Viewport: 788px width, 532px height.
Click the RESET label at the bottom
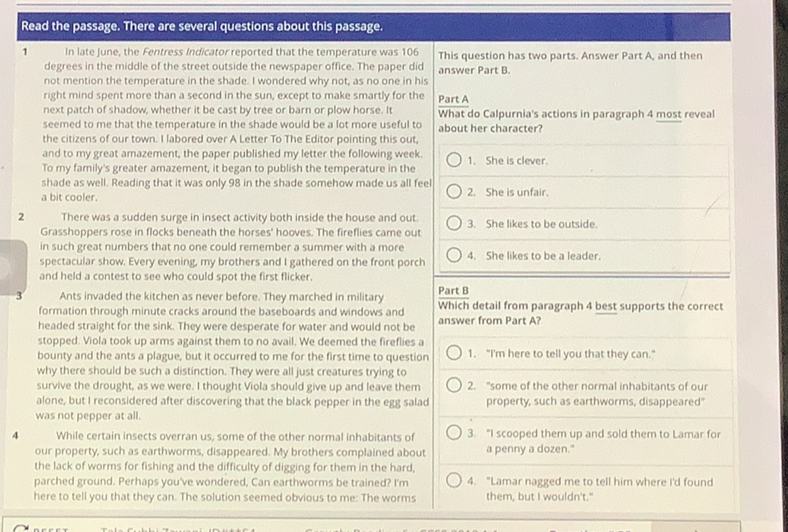[x=51, y=529]
